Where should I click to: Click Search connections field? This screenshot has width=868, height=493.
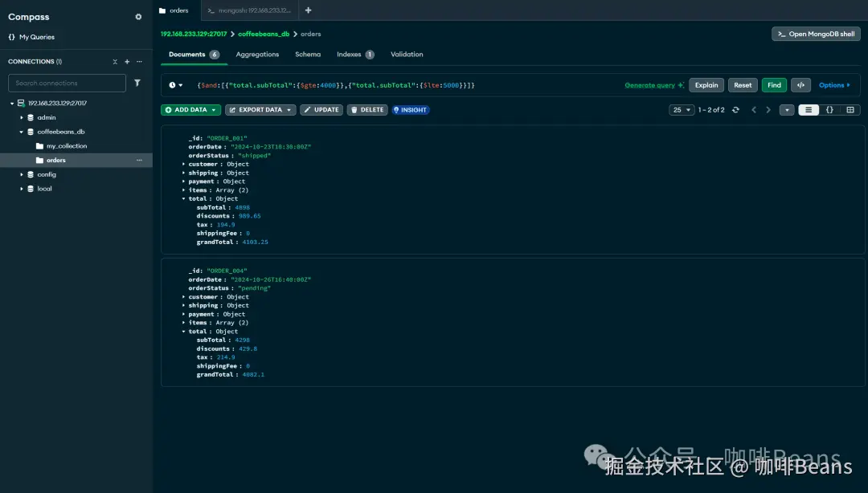click(67, 83)
